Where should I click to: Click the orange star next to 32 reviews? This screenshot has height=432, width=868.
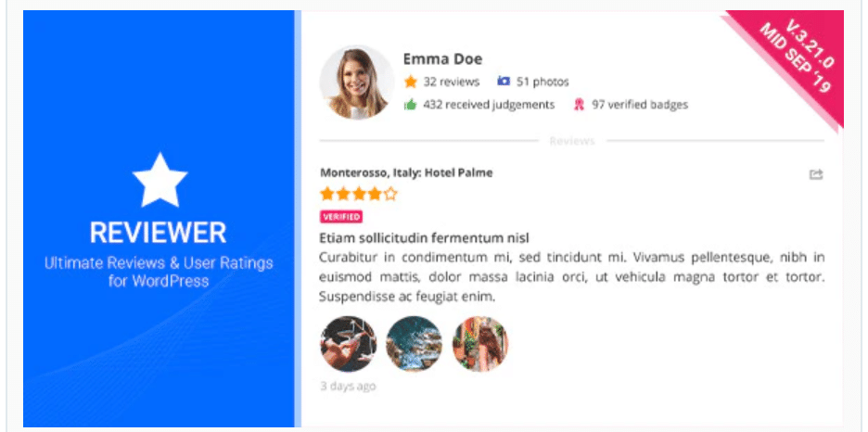click(x=410, y=82)
